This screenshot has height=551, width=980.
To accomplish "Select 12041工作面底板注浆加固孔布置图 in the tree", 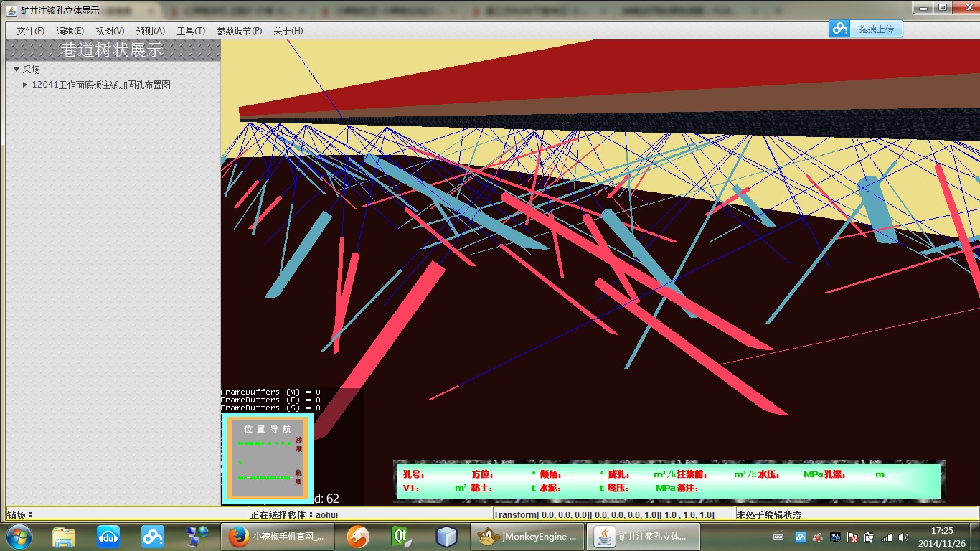I will point(101,85).
